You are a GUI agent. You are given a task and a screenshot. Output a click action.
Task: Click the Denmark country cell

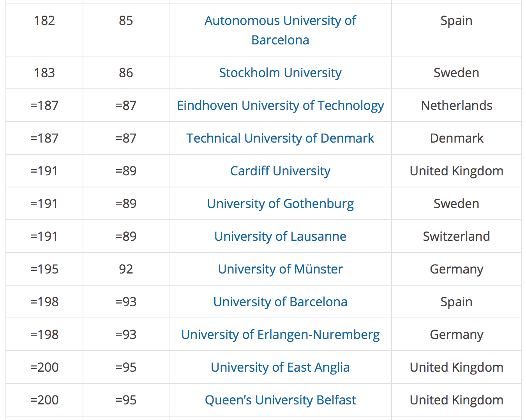(x=456, y=138)
